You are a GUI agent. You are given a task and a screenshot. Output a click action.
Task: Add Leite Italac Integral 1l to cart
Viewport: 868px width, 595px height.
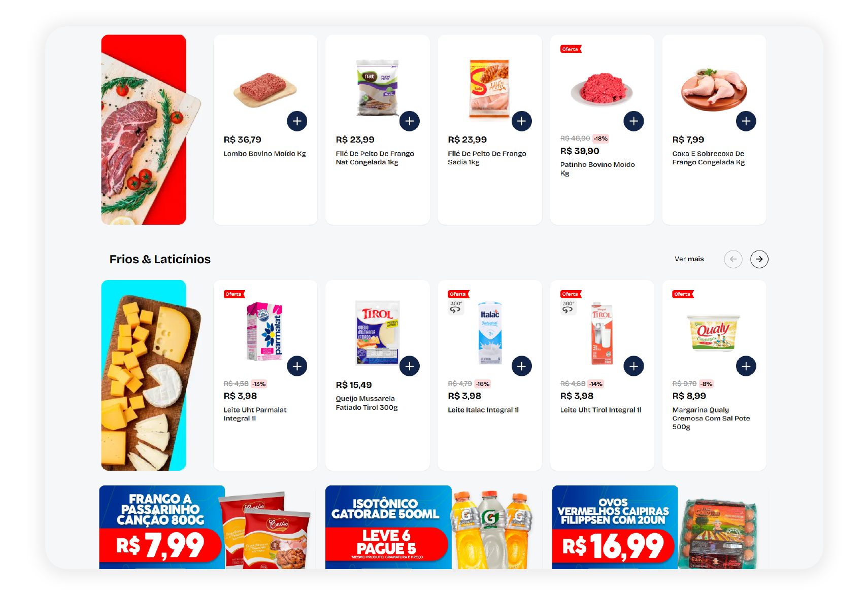click(522, 366)
